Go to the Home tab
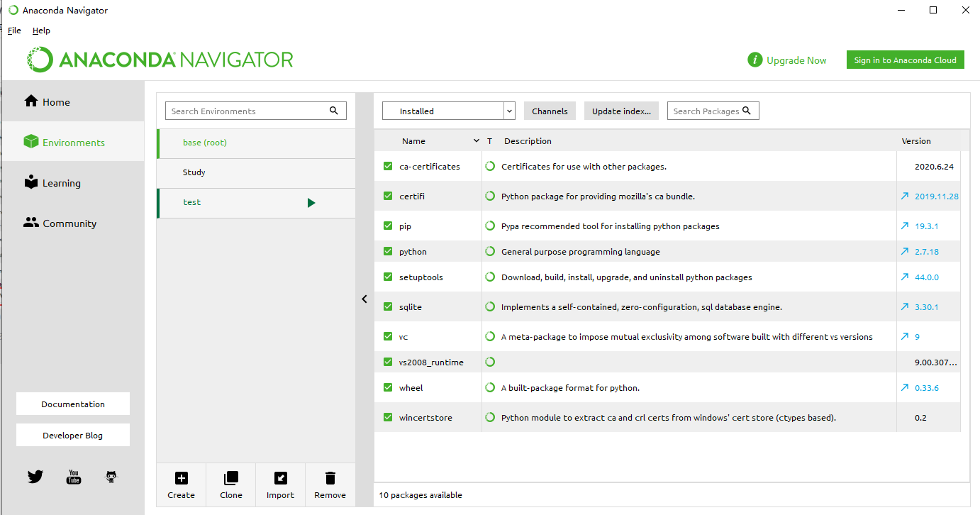The width and height of the screenshot is (980, 515). pos(72,102)
